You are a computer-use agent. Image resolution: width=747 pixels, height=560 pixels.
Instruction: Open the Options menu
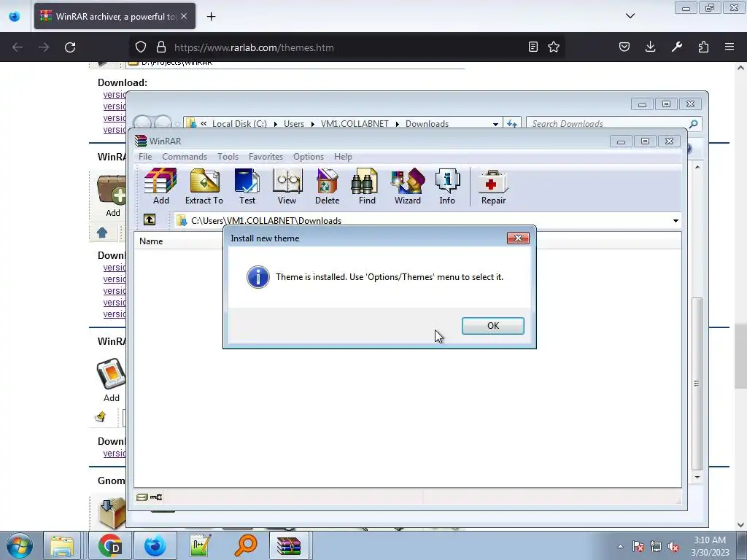point(309,157)
